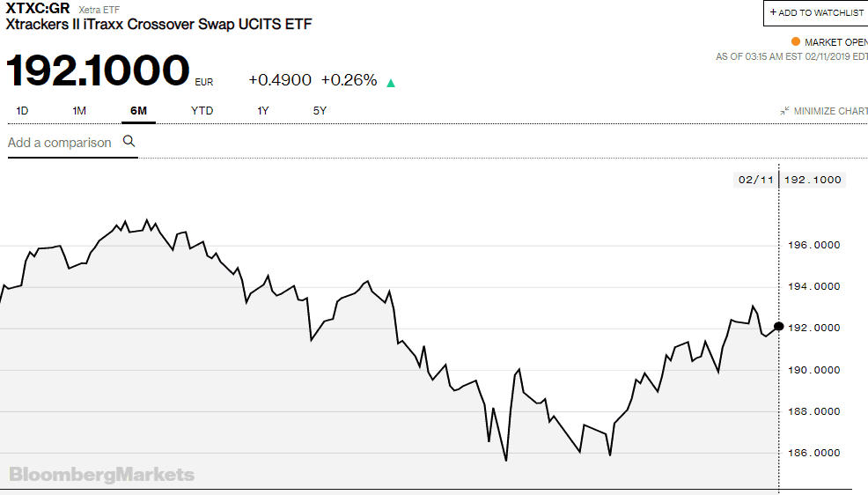
Task: Click the black current-price dot on the chart
Action: tap(778, 327)
